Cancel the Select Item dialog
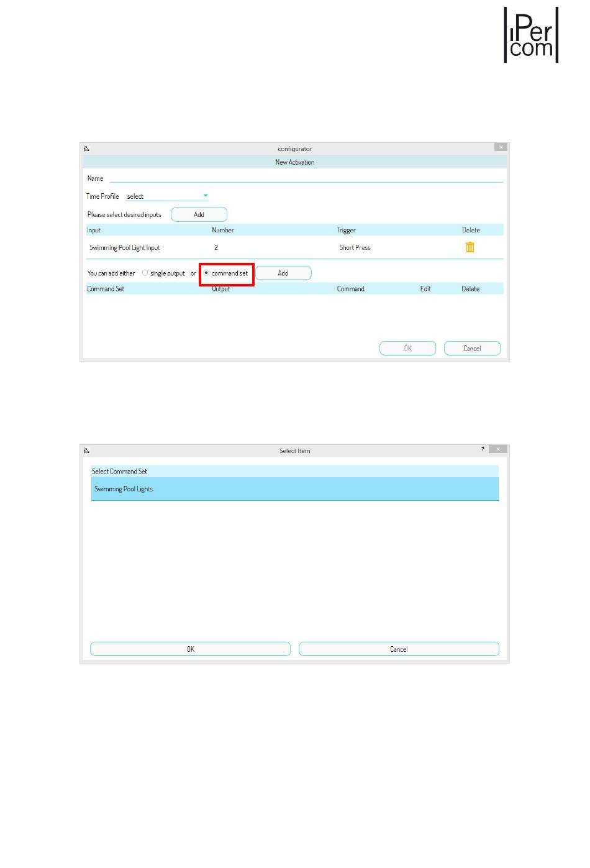This screenshot has height=868, width=590. point(399,649)
